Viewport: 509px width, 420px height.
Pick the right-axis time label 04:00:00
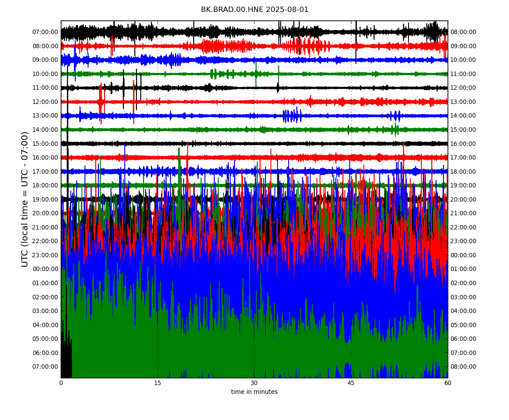pos(463,311)
